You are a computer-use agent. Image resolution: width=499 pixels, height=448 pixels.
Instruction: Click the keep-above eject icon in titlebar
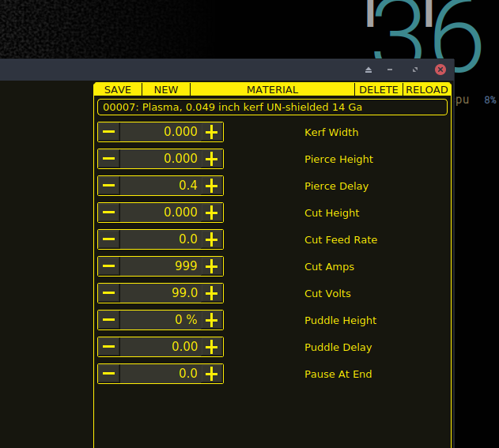(x=369, y=70)
